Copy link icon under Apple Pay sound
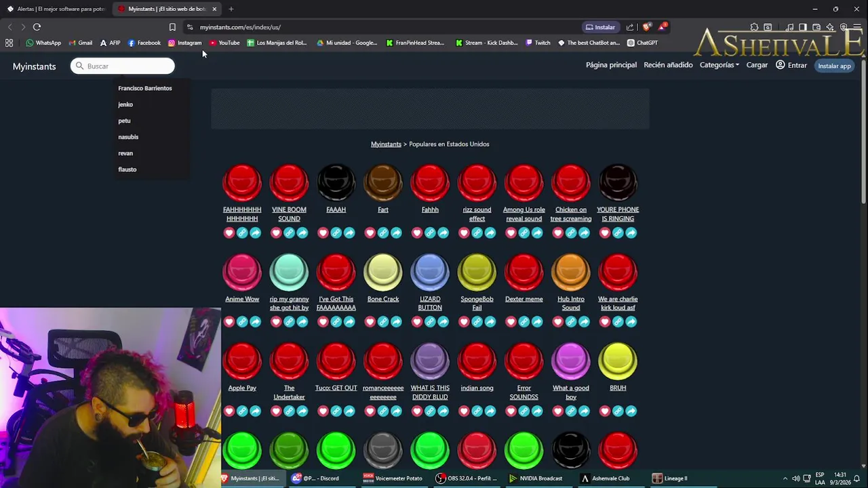Viewport: 868px width, 488px height. [x=242, y=411]
